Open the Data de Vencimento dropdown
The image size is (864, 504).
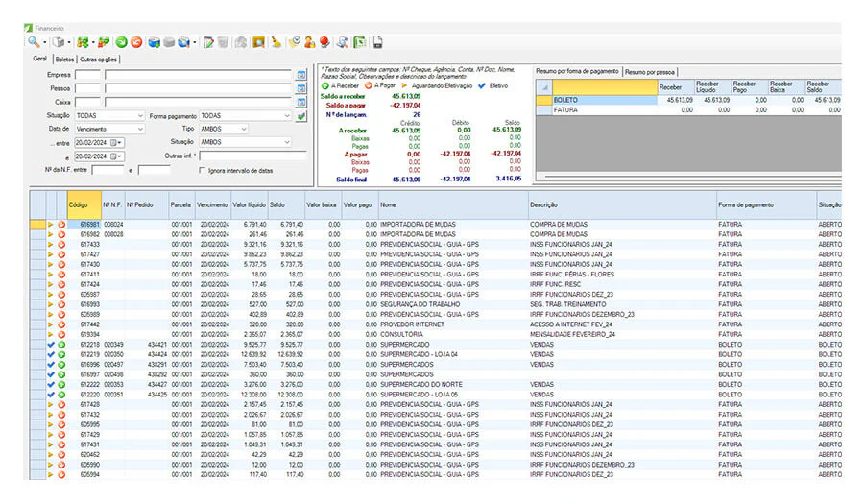point(109,129)
